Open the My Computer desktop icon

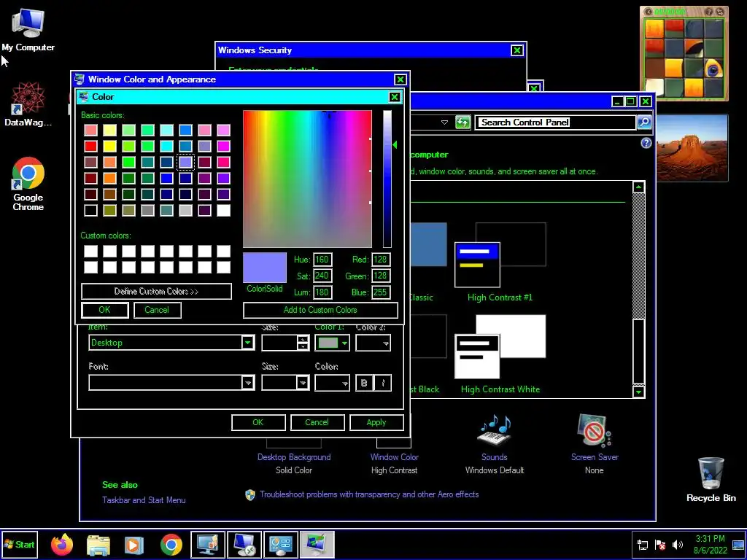pos(28,31)
